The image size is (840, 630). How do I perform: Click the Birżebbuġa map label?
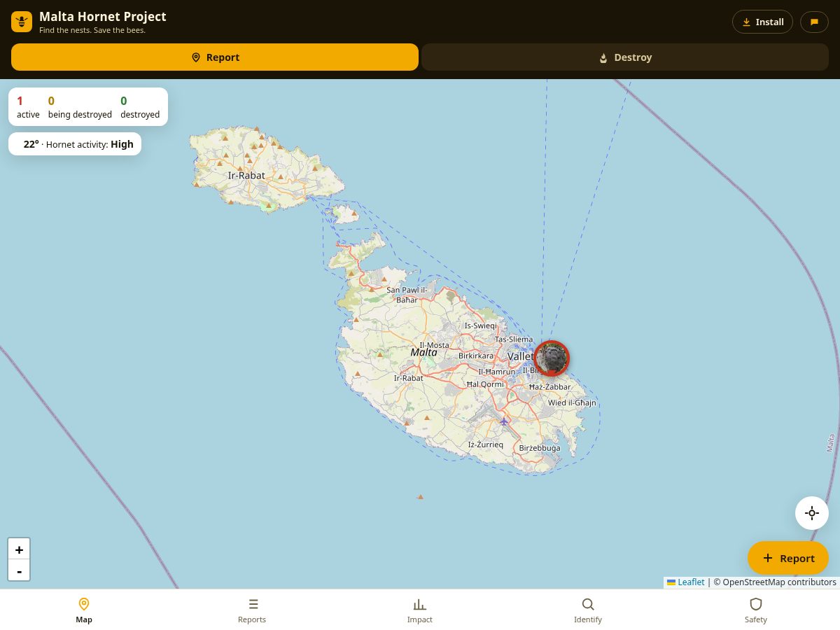pyautogui.click(x=540, y=448)
